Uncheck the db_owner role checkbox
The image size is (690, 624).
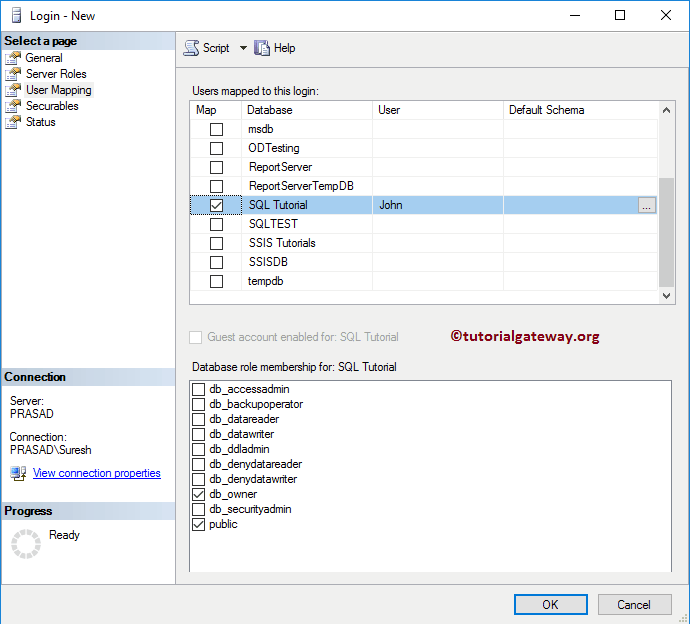198,494
